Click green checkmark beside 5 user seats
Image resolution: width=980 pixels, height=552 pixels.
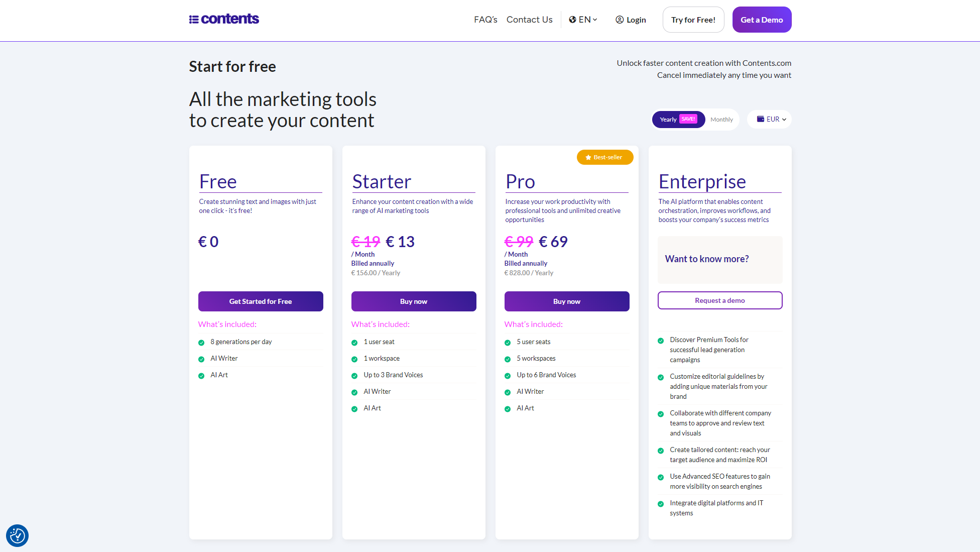click(x=508, y=343)
